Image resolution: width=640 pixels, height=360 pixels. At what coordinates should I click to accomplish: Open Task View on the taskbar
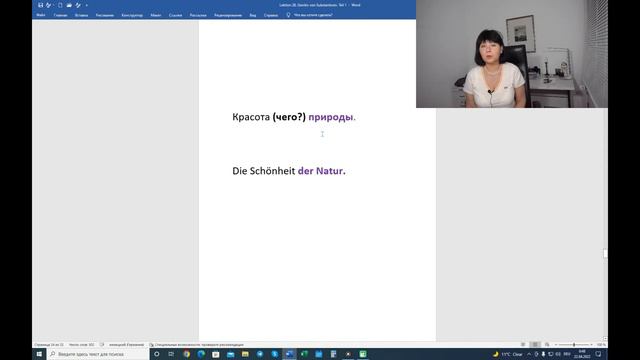[x=171, y=354]
